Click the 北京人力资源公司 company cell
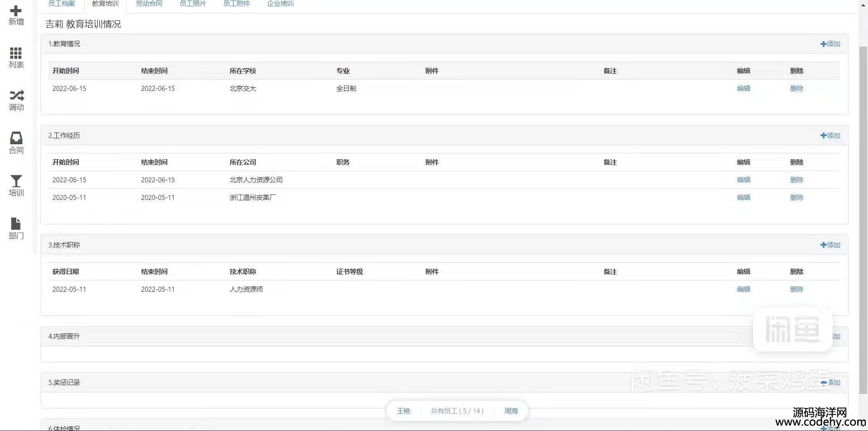 pos(256,180)
